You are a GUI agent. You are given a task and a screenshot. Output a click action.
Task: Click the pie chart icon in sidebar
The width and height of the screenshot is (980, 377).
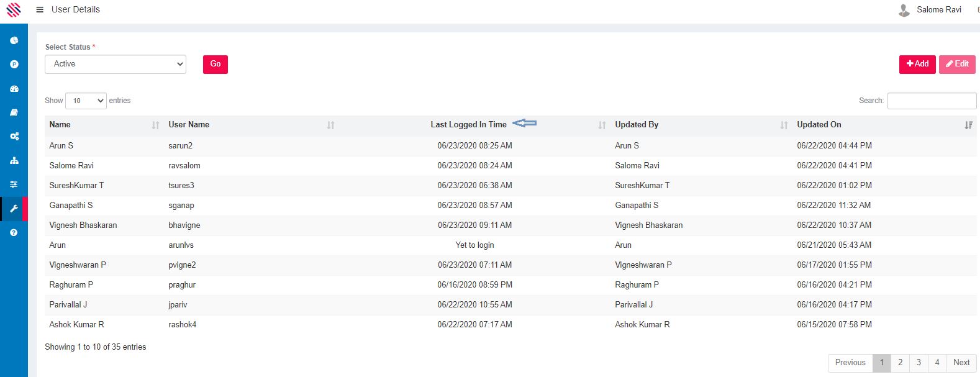14,40
